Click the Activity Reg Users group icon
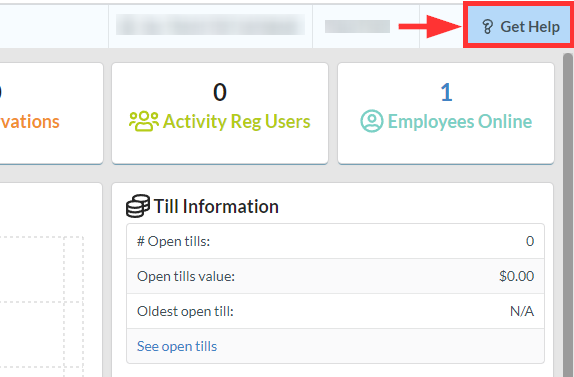This screenshot has height=377, width=574. (144, 121)
